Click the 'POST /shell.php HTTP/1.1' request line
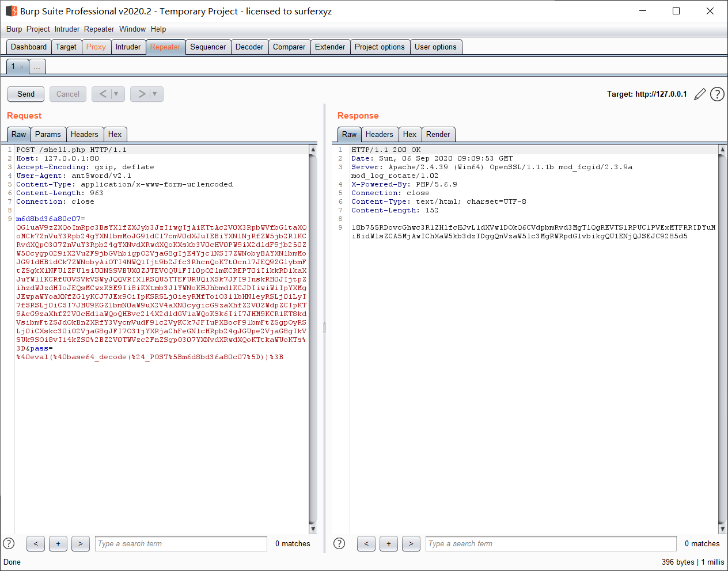 pos(71,150)
